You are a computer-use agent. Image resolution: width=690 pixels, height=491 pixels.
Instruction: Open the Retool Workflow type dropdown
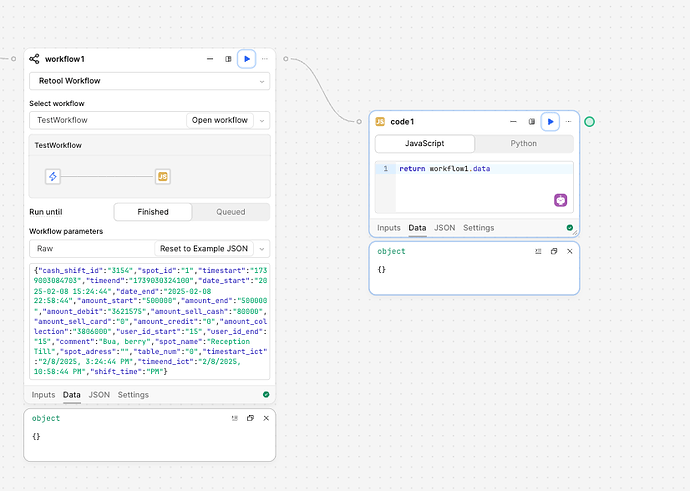150,81
